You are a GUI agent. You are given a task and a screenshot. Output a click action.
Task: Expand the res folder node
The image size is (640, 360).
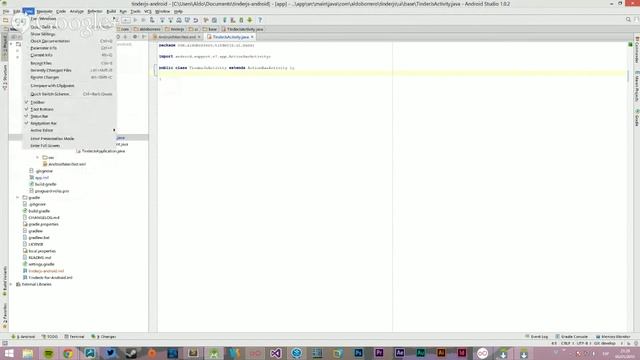click(38, 157)
